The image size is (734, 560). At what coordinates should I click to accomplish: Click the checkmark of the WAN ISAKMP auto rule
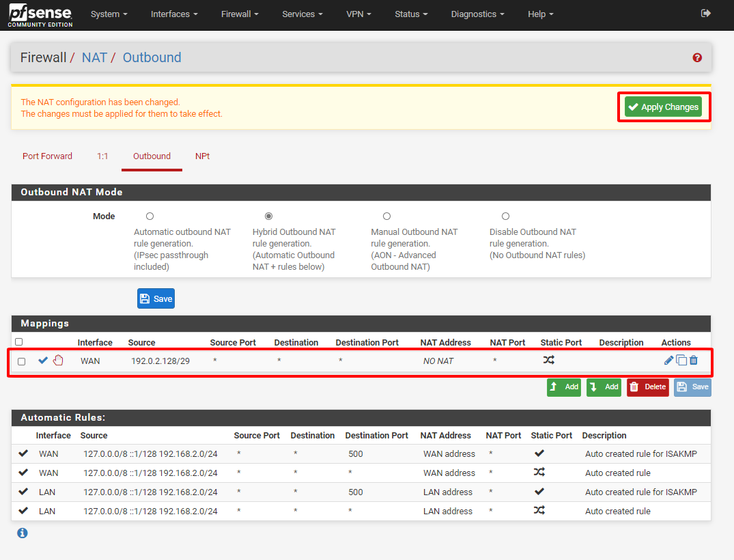click(x=23, y=453)
